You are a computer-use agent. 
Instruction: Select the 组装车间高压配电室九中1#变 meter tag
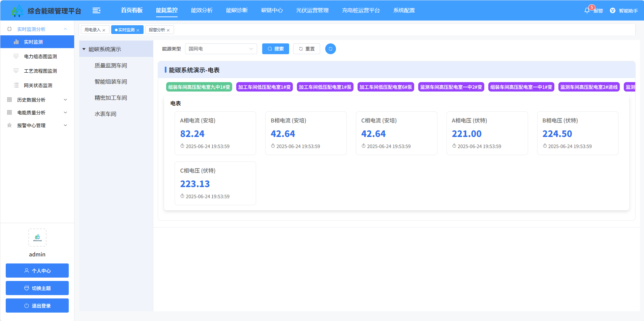pyautogui.click(x=199, y=87)
